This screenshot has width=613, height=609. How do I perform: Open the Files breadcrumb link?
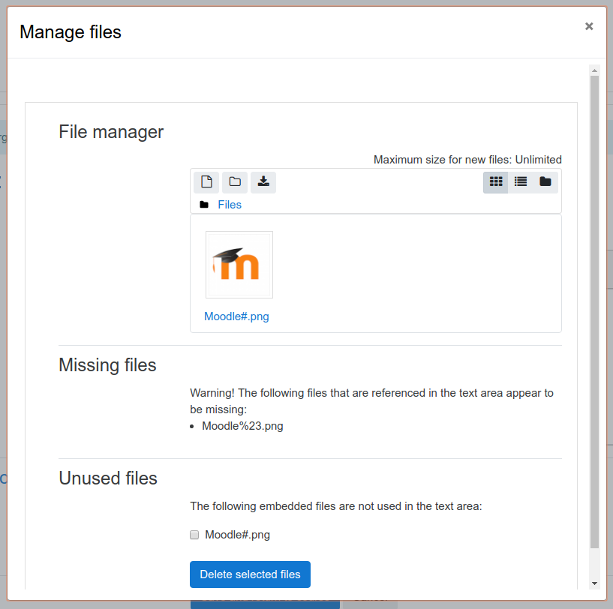pyautogui.click(x=229, y=204)
